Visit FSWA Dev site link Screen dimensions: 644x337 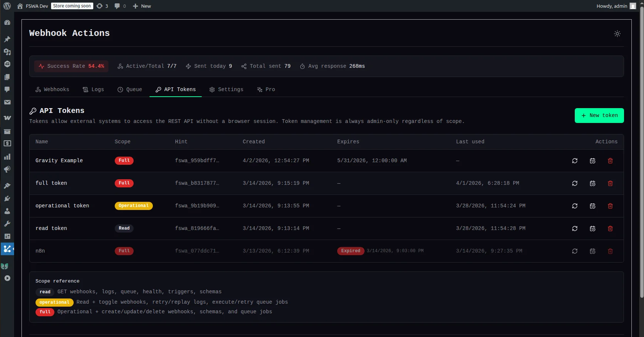pyautogui.click(x=33, y=6)
